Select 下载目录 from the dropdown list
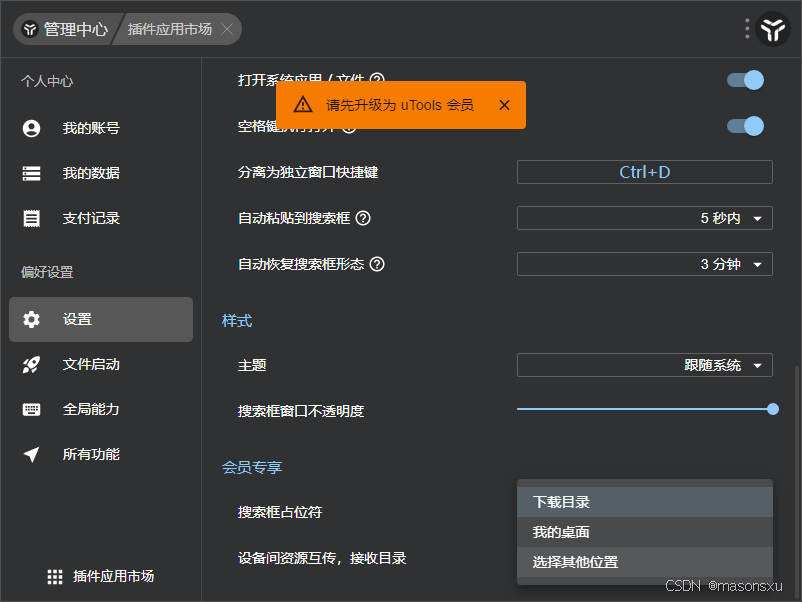This screenshot has height=602, width=802. pyautogui.click(x=644, y=502)
